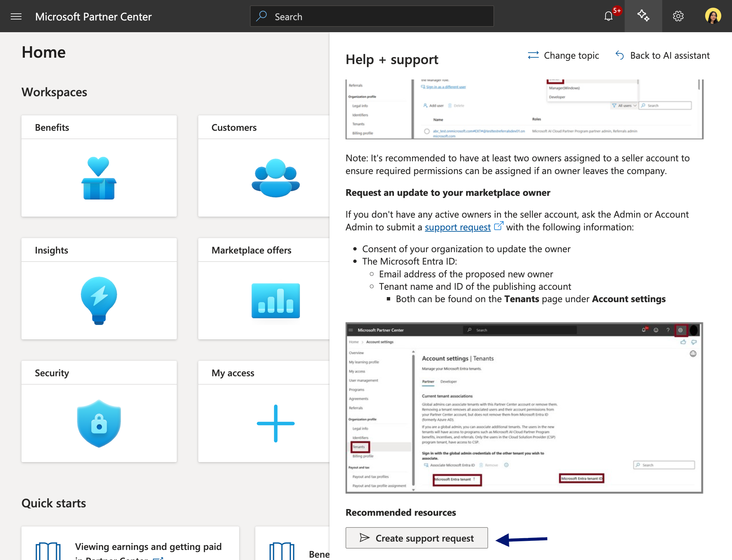
Task: Open the hamburger navigation menu
Action: coord(16,16)
